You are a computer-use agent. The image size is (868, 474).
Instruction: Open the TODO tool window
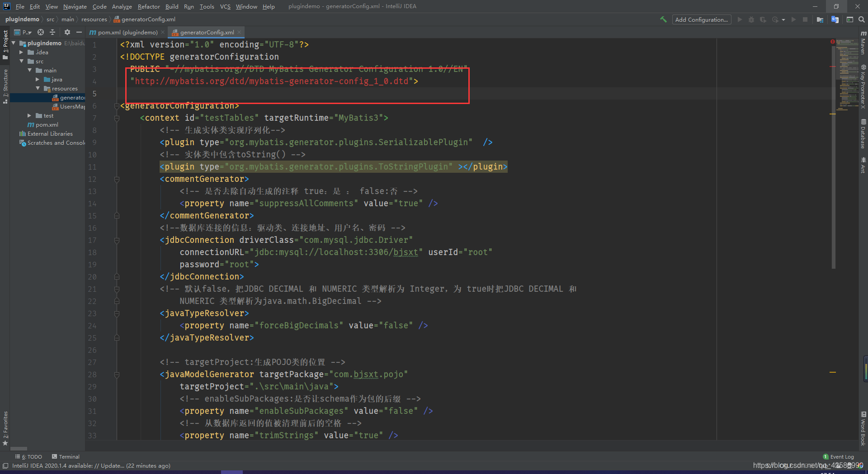[28, 457]
